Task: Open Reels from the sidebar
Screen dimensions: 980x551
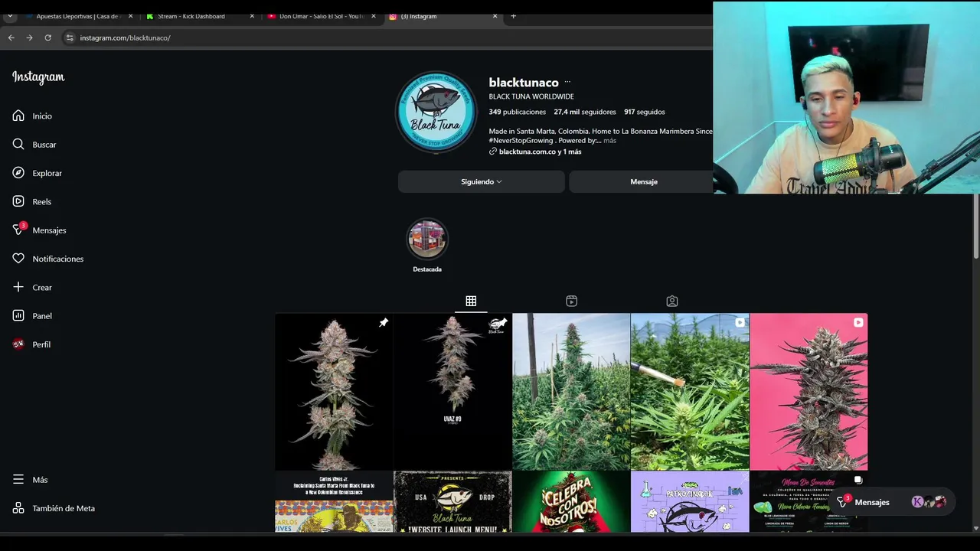Action: [x=32, y=201]
